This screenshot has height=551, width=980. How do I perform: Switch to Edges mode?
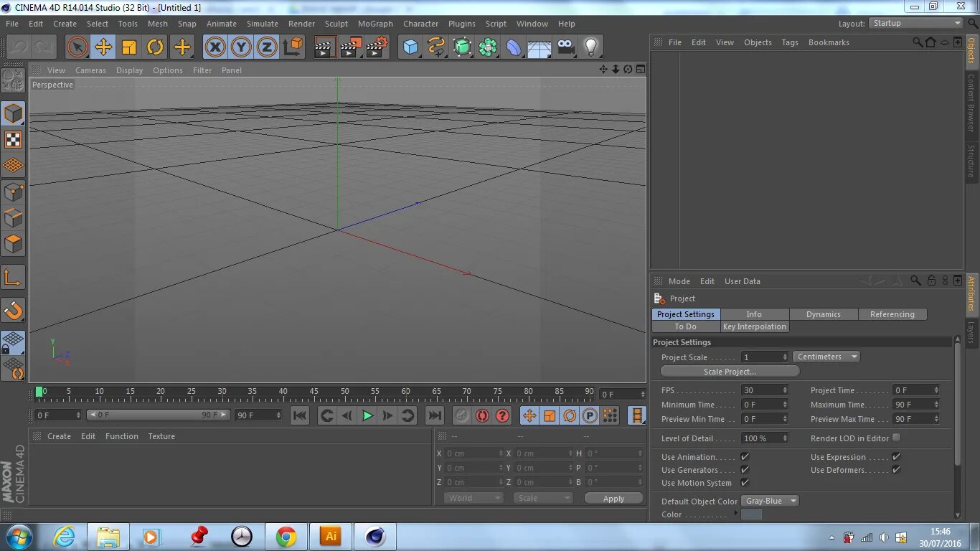click(x=13, y=217)
